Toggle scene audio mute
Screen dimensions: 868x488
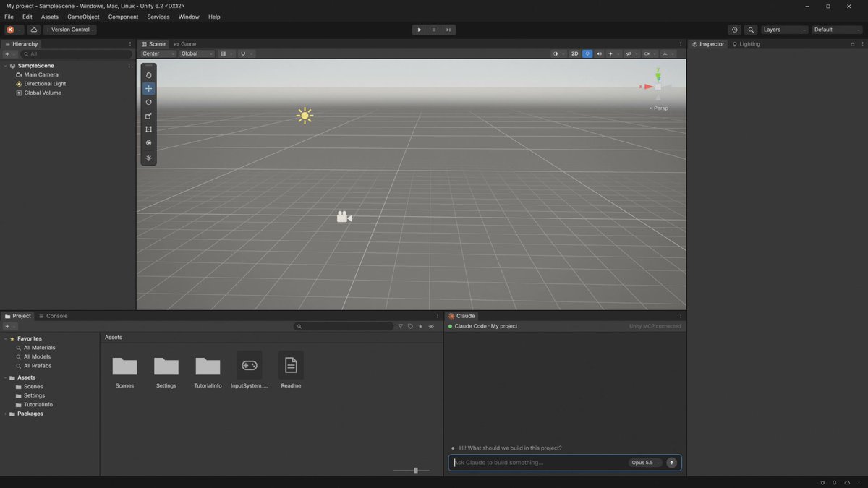[599, 53]
